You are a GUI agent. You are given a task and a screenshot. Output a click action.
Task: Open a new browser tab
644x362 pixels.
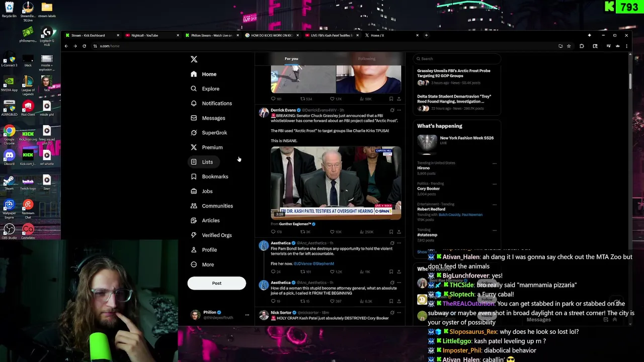426,35
